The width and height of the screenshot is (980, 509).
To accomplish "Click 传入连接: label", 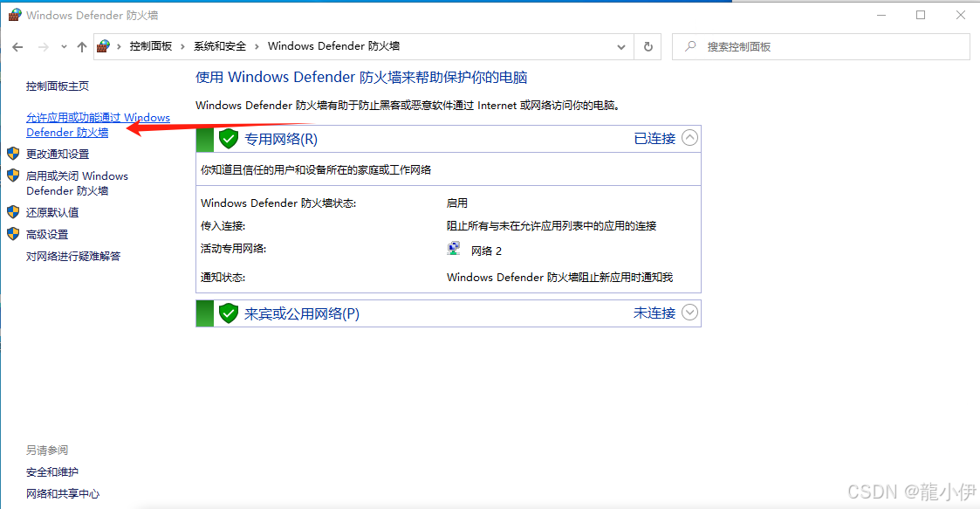I will click(223, 226).
